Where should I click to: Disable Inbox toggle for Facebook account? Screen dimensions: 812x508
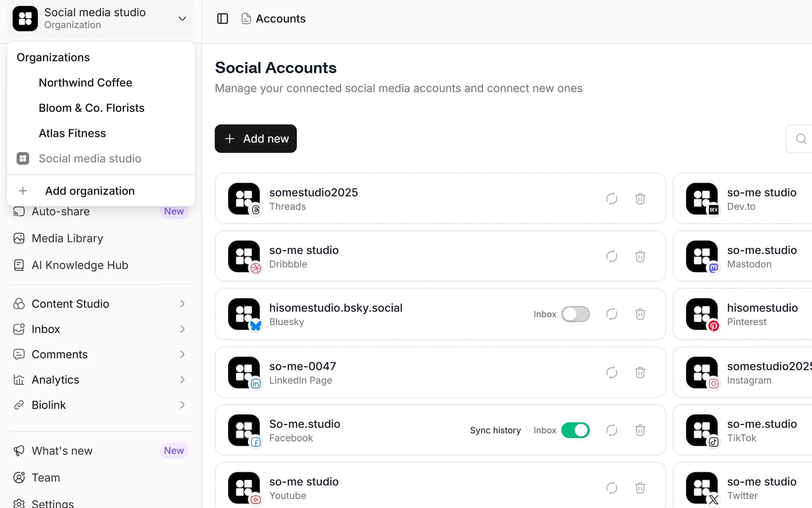575,430
